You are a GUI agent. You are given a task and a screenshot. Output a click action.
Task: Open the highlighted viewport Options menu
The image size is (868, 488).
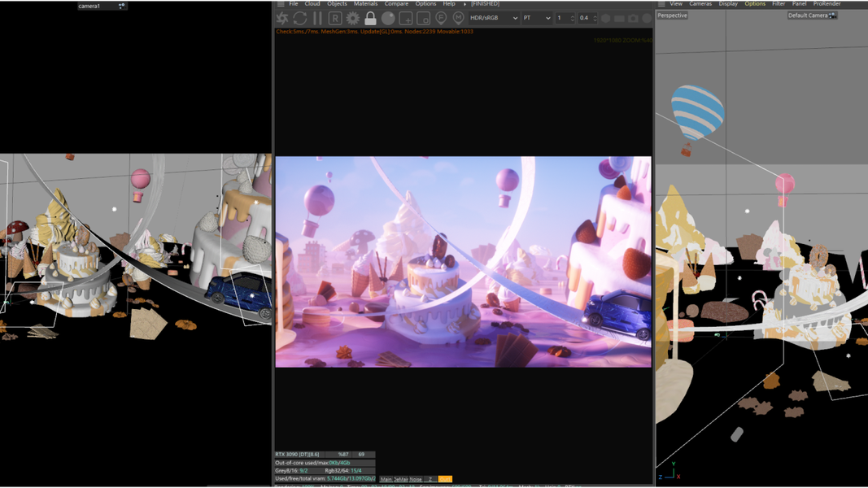[x=755, y=4]
